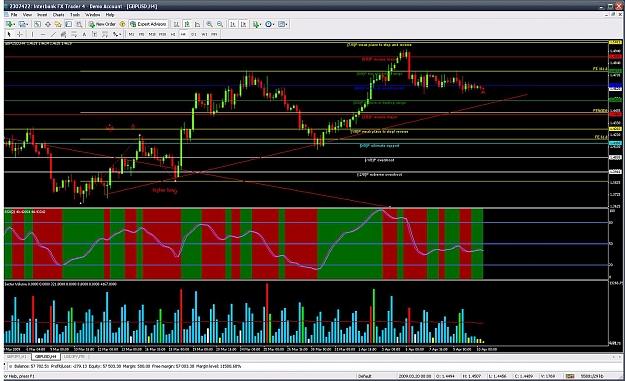Toggle the Data Window crosshair icon
625x381 pixels.
[x=48, y=24]
